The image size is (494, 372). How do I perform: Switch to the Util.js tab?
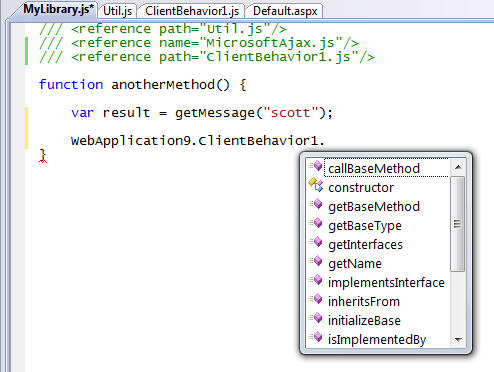pyautogui.click(x=117, y=11)
